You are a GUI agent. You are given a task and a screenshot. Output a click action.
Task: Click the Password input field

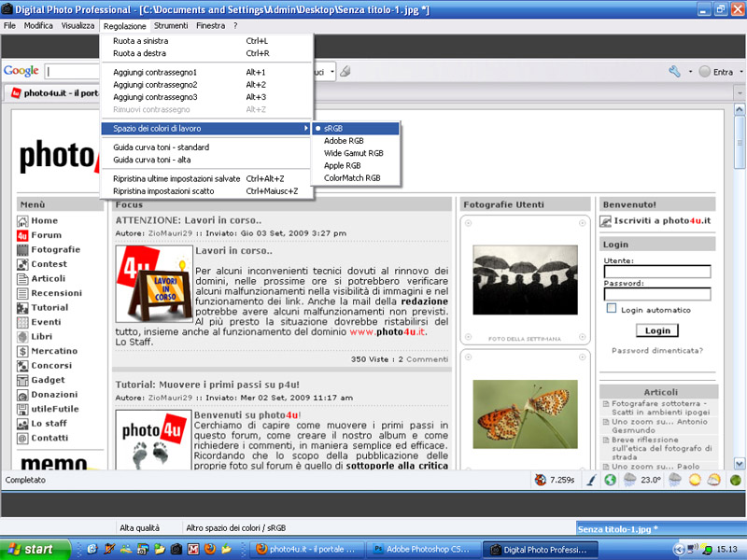point(657,294)
